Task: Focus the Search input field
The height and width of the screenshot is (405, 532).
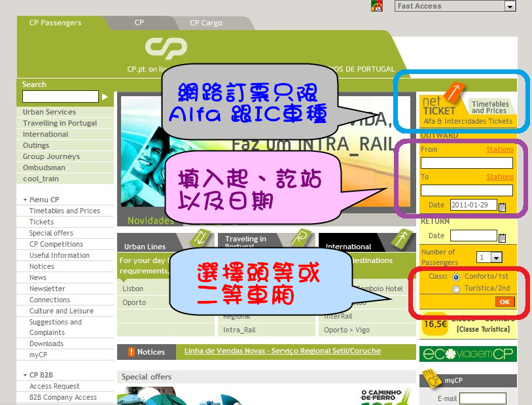Action: (x=60, y=97)
